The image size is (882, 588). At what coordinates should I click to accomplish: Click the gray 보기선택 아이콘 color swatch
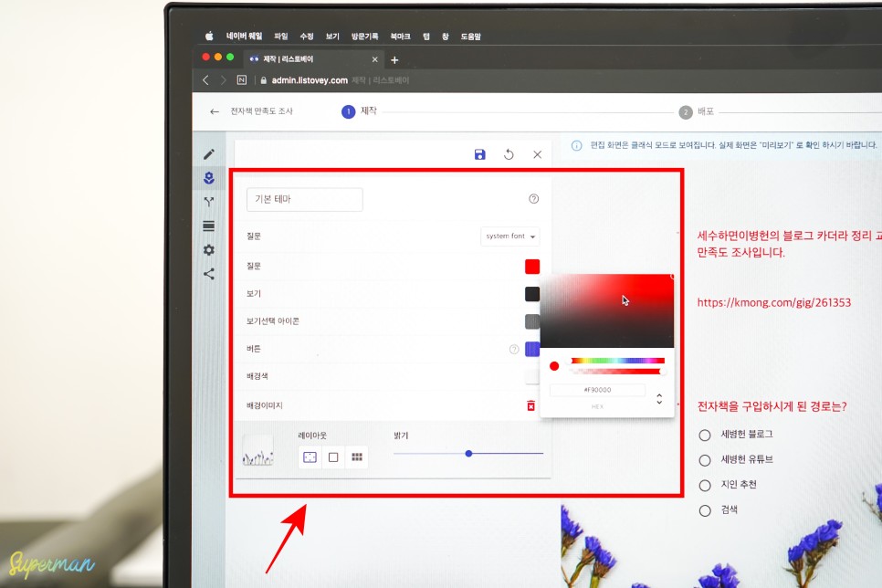(x=532, y=321)
